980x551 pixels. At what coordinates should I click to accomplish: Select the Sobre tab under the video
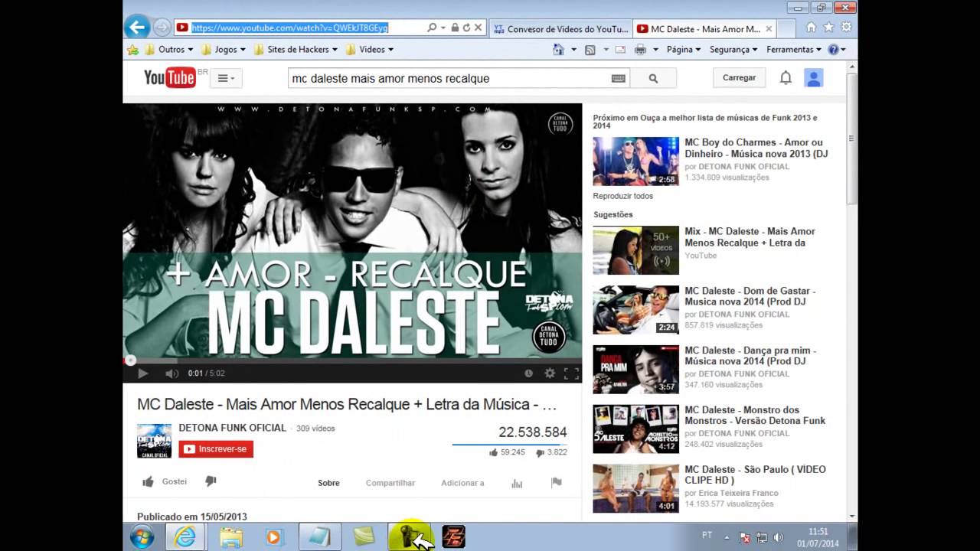tap(328, 483)
